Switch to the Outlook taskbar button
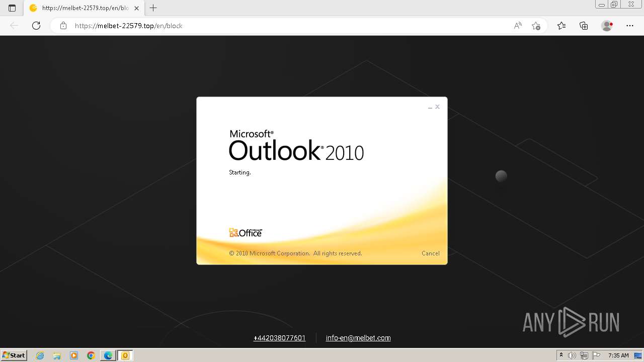Image resolution: width=644 pixels, height=362 pixels. [125, 355]
